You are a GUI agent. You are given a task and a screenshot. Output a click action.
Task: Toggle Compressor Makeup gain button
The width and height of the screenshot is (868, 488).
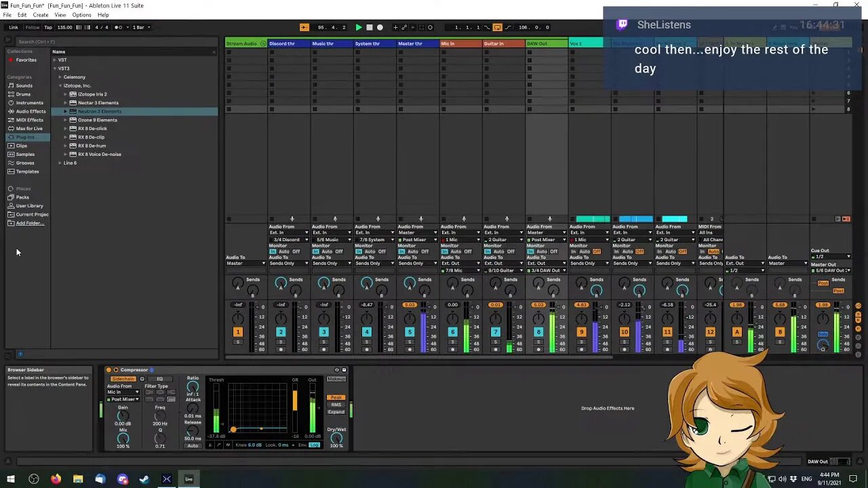pyautogui.click(x=336, y=379)
